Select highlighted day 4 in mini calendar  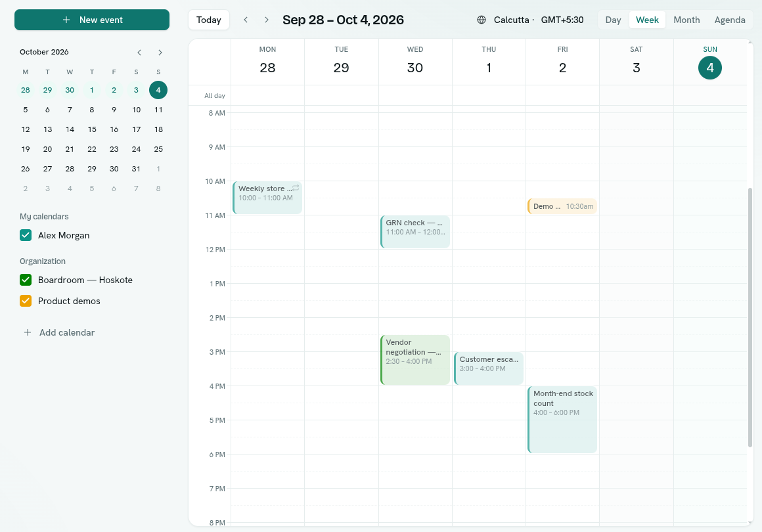pyautogui.click(x=158, y=90)
